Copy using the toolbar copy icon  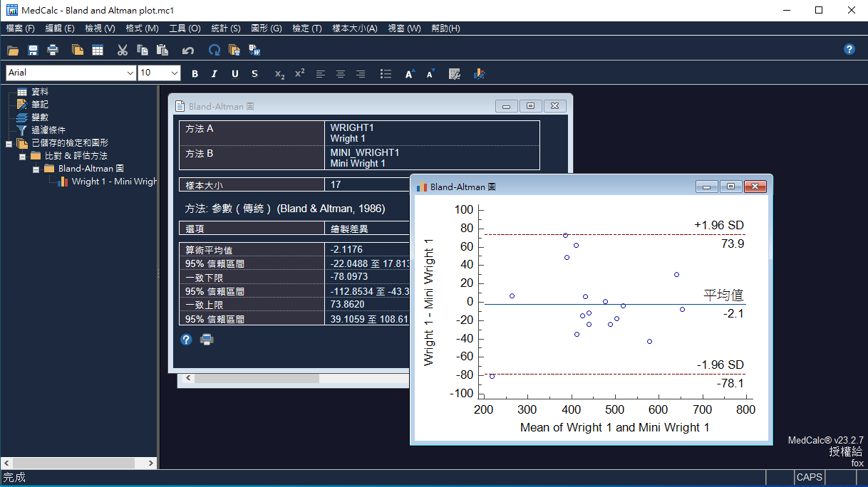tap(143, 50)
